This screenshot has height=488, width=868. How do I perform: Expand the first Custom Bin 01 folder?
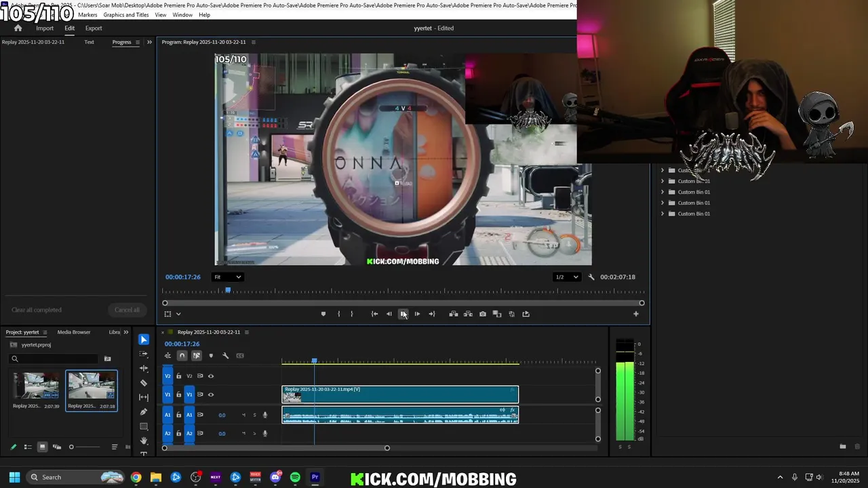click(x=663, y=170)
